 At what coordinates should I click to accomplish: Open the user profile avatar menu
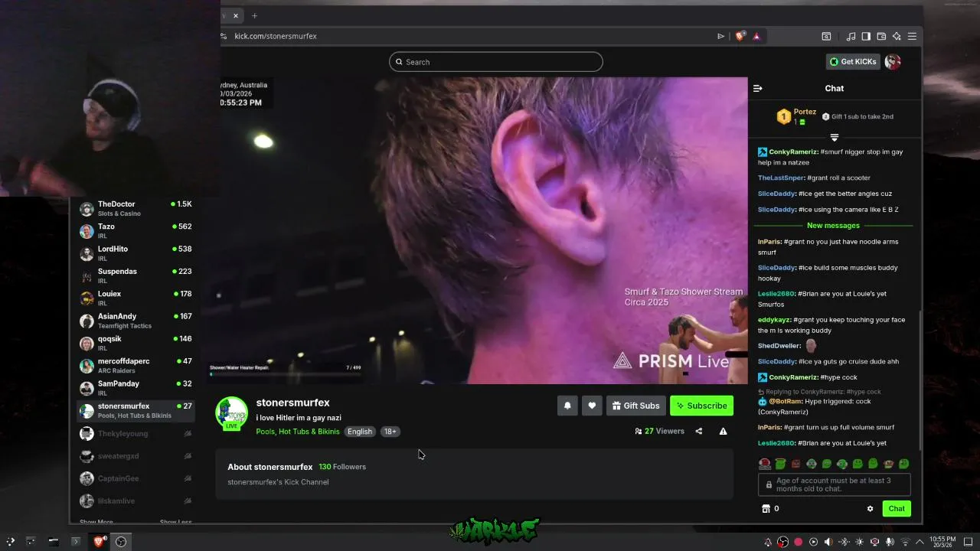[893, 62]
